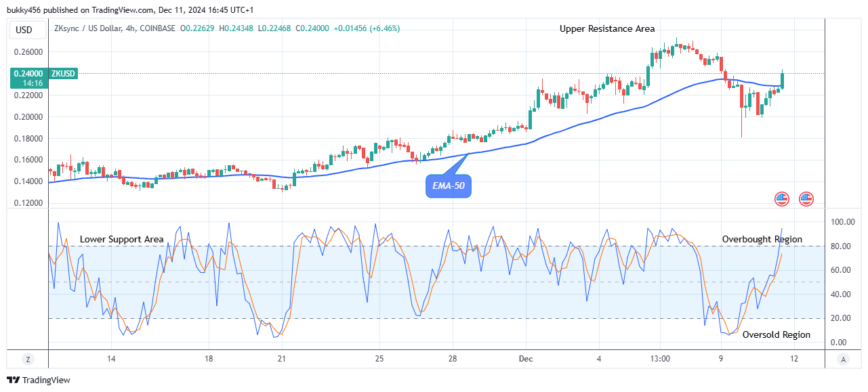Click the L0.22468 low price value
This screenshot has height=392, width=868.
pos(274,28)
